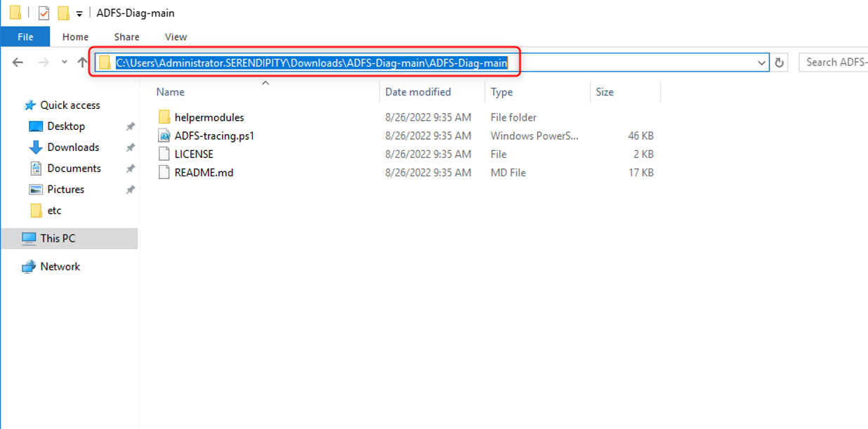Image resolution: width=868 pixels, height=429 pixels.
Task: Click the Properties quick access toolbar icon
Action: [x=44, y=13]
